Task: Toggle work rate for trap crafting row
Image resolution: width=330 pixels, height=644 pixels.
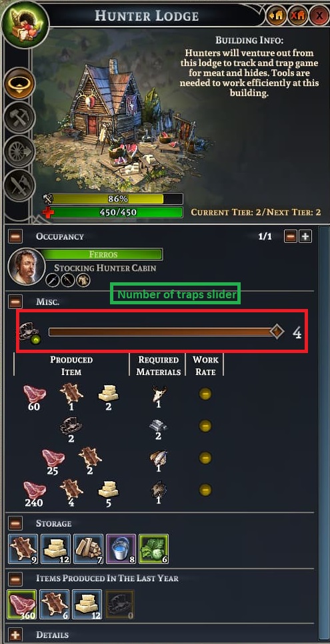Action: tap(205, 426)
